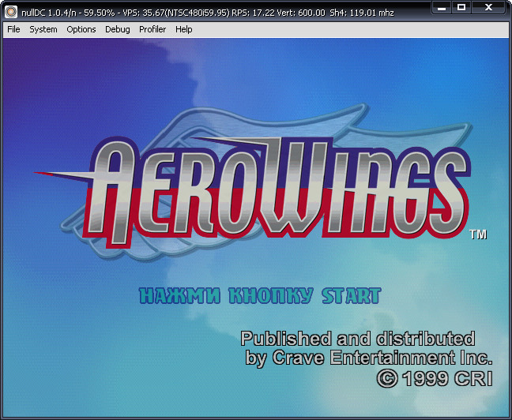Click the nullDC title bar status text
This screenshot has width=512, height=420.
coord(208,13)
